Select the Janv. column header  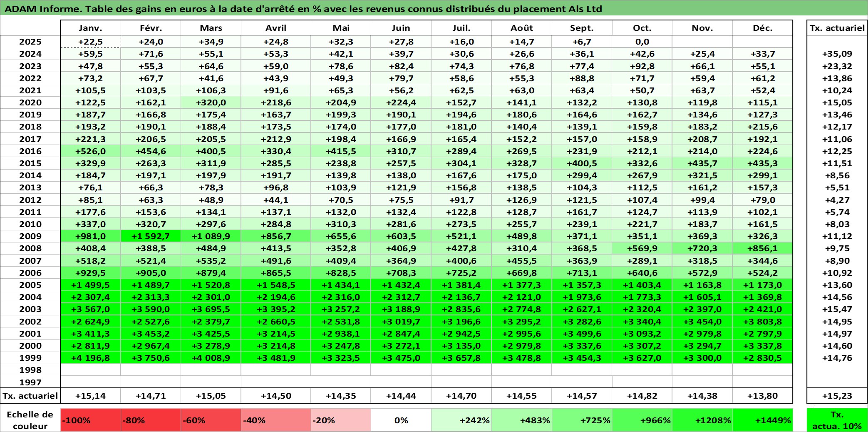click(x=91, y=28)
